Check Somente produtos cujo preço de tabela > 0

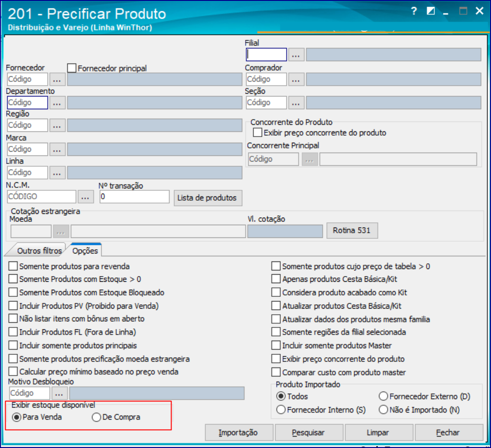(276, 266)
